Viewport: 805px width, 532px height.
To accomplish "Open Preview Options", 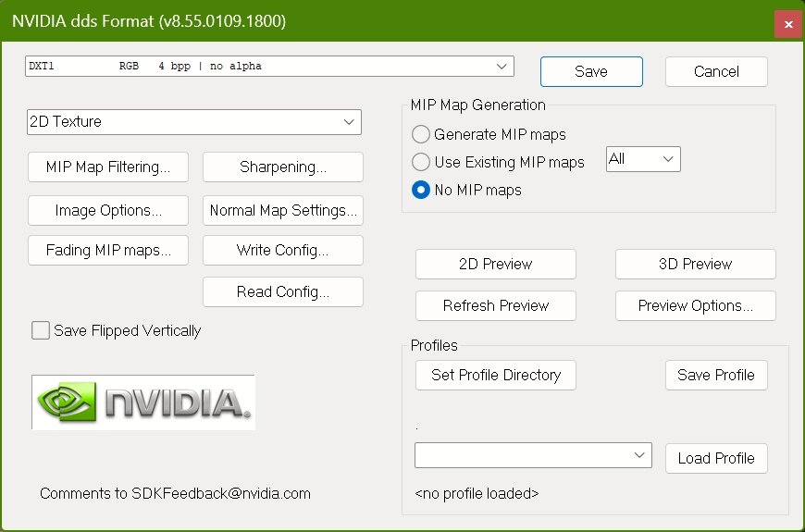I will 695,305.
